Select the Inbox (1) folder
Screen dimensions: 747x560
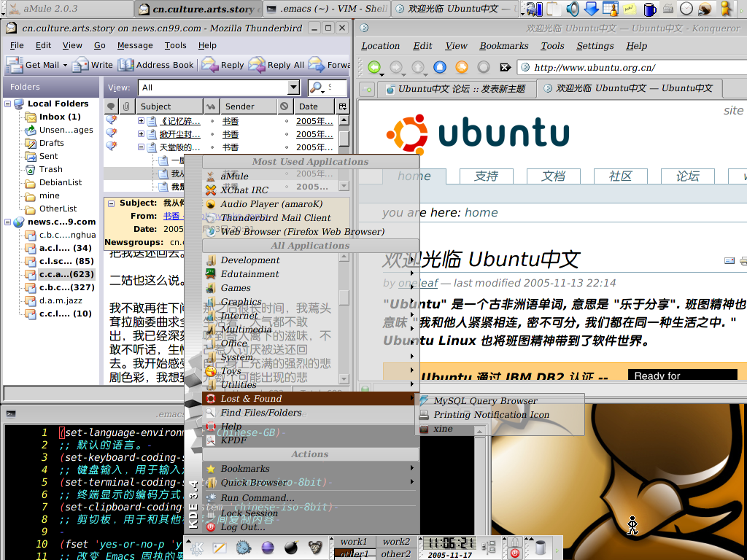(60, 117)
